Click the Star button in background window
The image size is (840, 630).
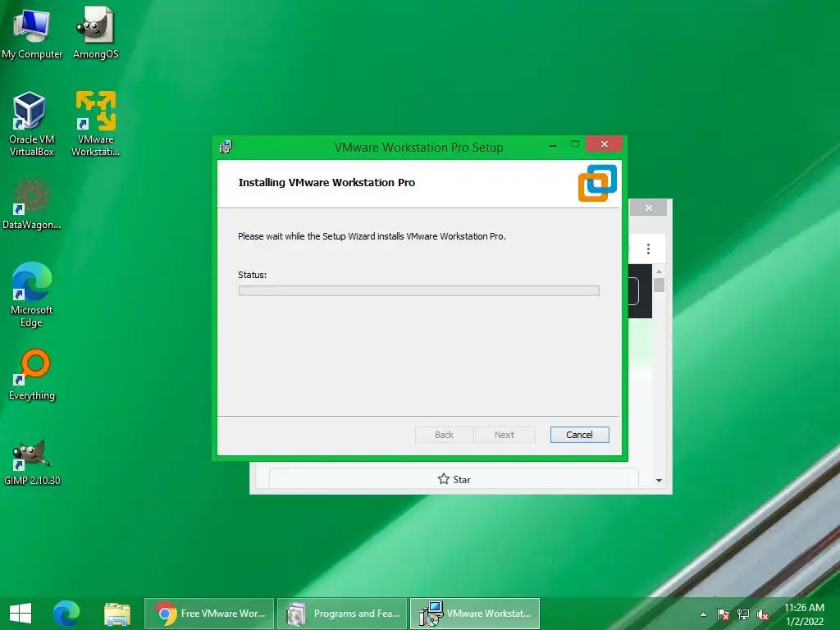click(453, 479)
